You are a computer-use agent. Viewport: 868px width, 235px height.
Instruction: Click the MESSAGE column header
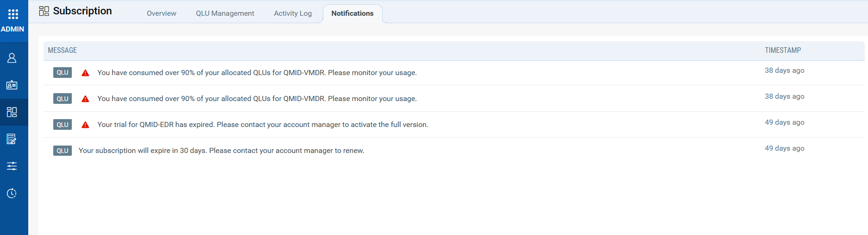63,50
